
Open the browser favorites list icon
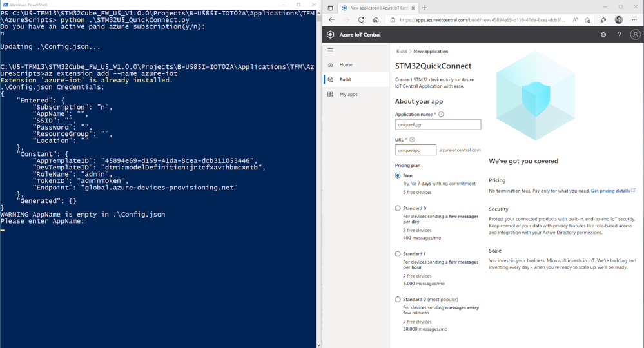tap(603, 20)
